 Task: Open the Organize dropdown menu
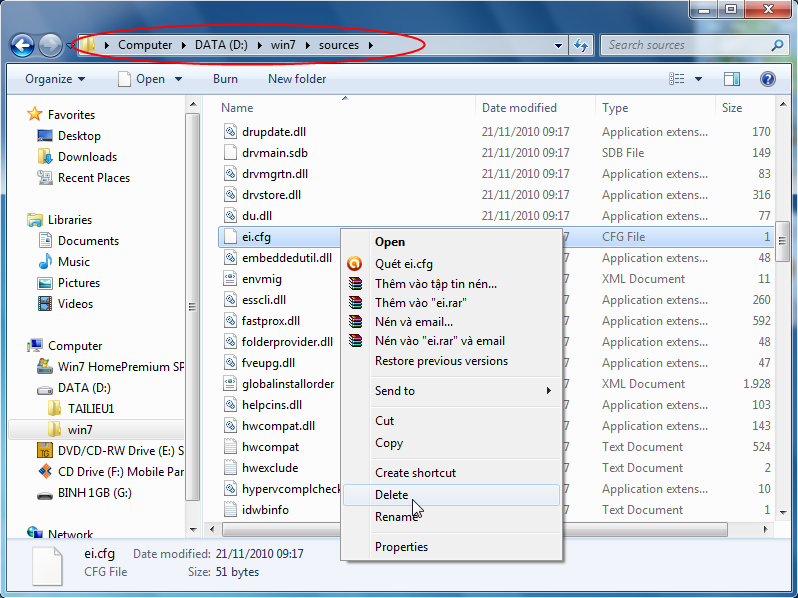click(54, 79)
